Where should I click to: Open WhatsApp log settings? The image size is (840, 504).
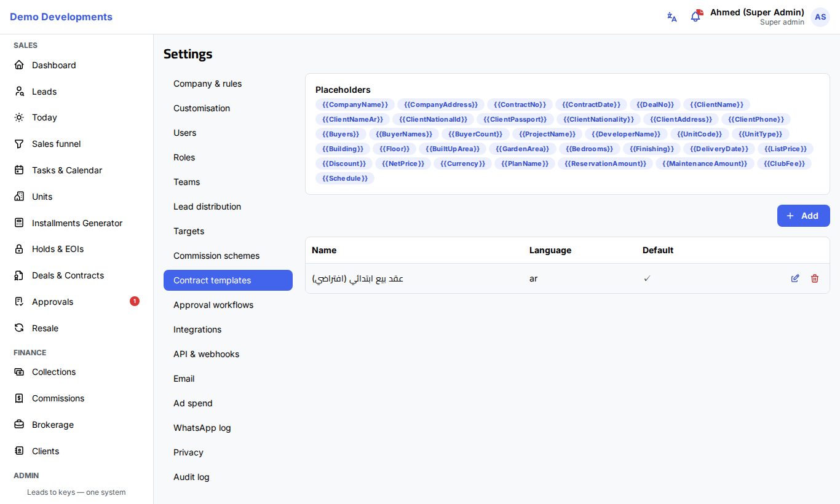click(x=228, y=428)
